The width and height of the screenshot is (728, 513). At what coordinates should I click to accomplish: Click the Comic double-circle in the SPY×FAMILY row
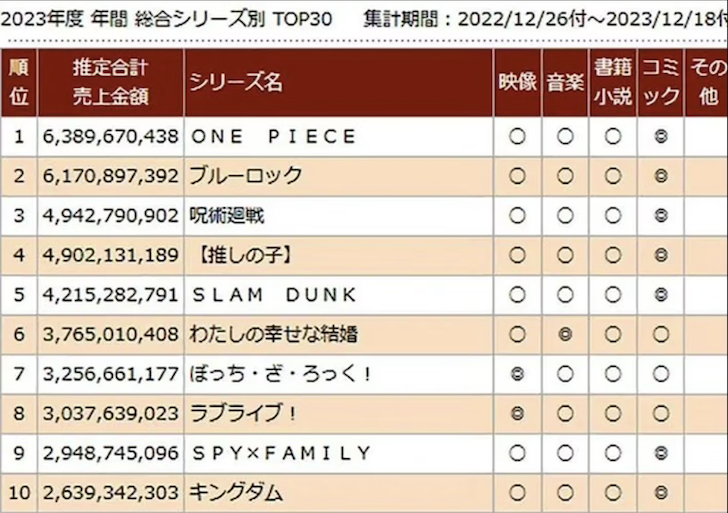(x=661, y=453)
